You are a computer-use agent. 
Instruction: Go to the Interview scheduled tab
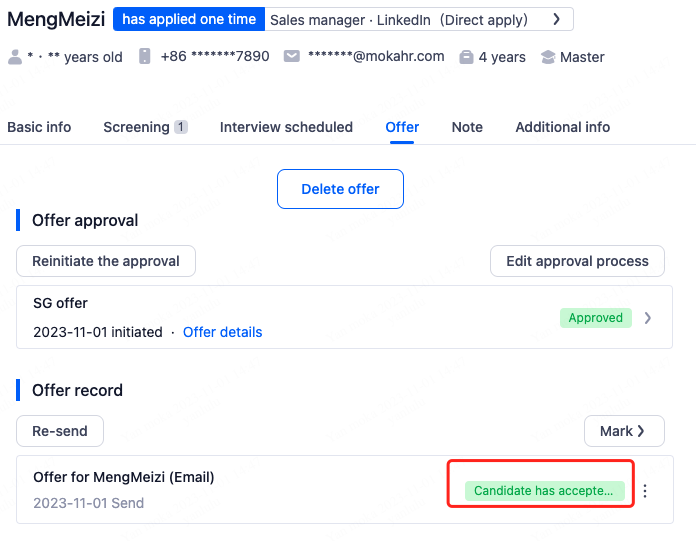(286, 127)
